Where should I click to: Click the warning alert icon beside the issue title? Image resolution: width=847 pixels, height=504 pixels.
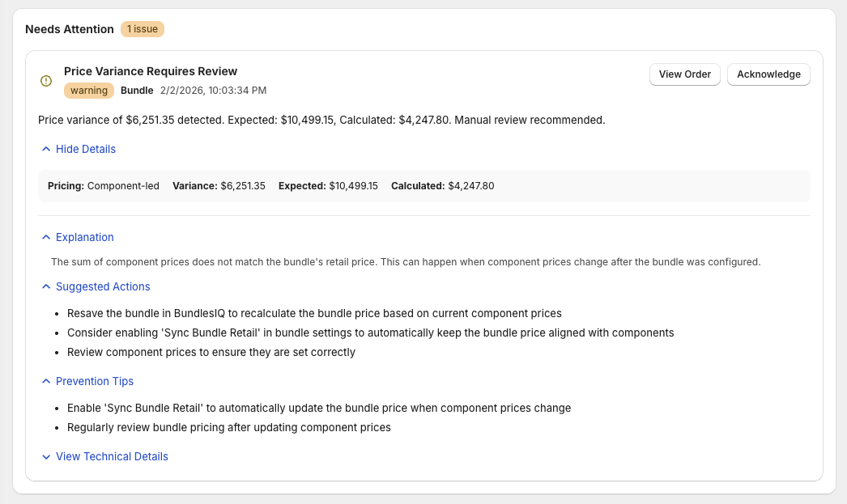pos(46,81)
